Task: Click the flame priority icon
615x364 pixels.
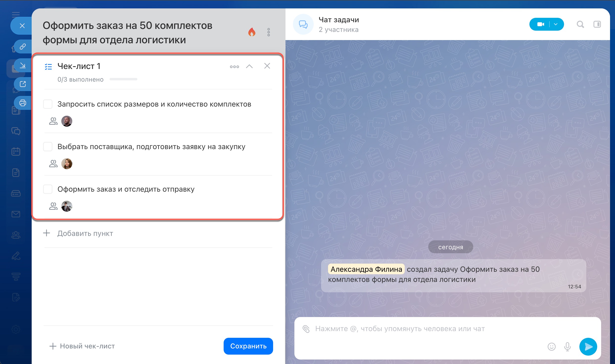Action: pyautogui.click(x=252, y=32)
